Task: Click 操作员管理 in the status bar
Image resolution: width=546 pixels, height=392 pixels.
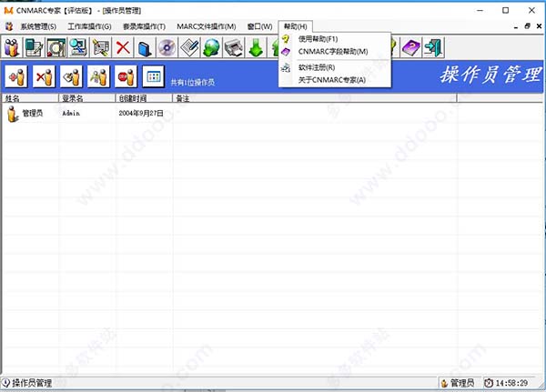Action: pos(32,383)
